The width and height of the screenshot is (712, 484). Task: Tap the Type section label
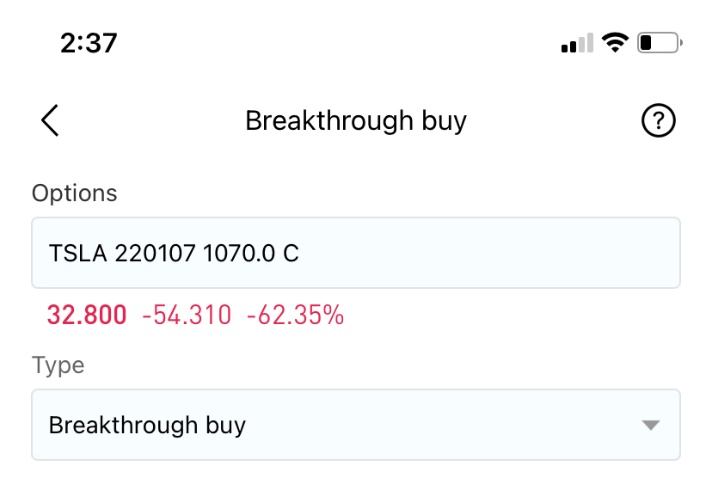click(58, 365)
